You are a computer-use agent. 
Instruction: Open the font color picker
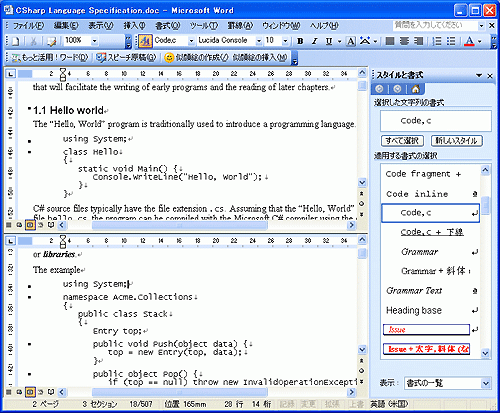[x=480, y=41]
